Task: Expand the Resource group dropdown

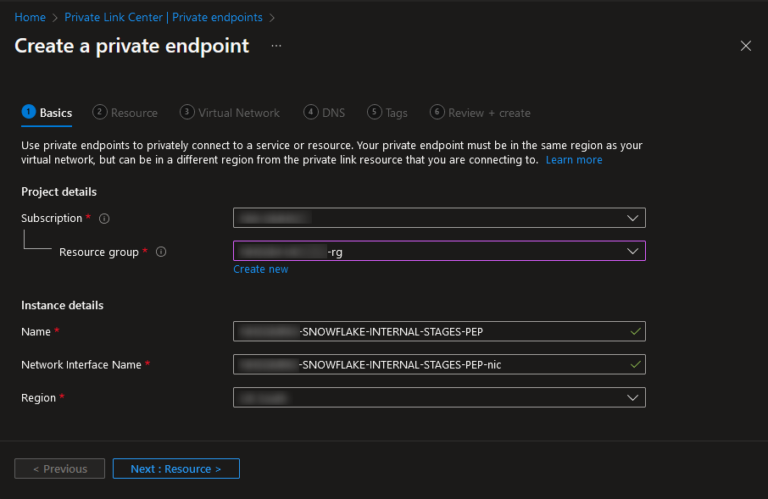Action: [x=439, y=251]
